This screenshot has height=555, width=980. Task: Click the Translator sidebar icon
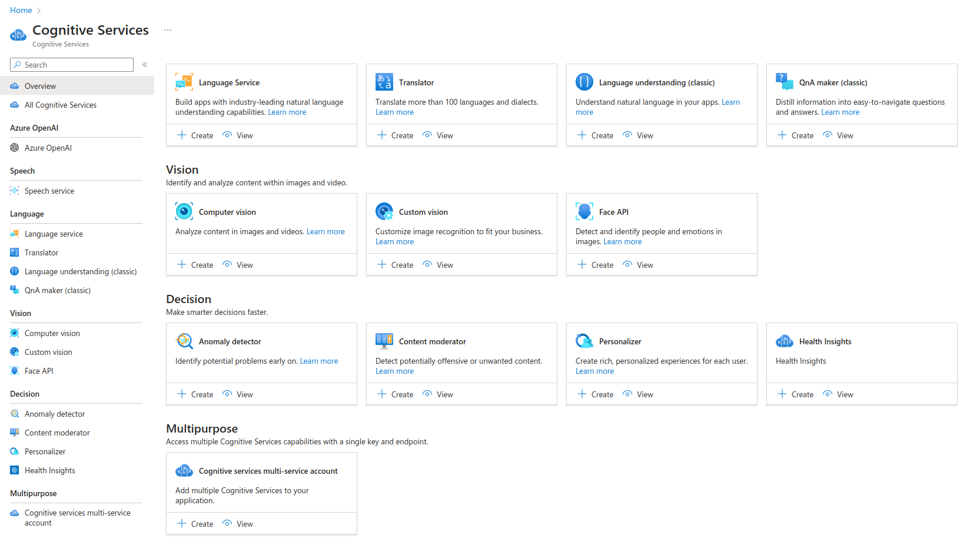15,252
